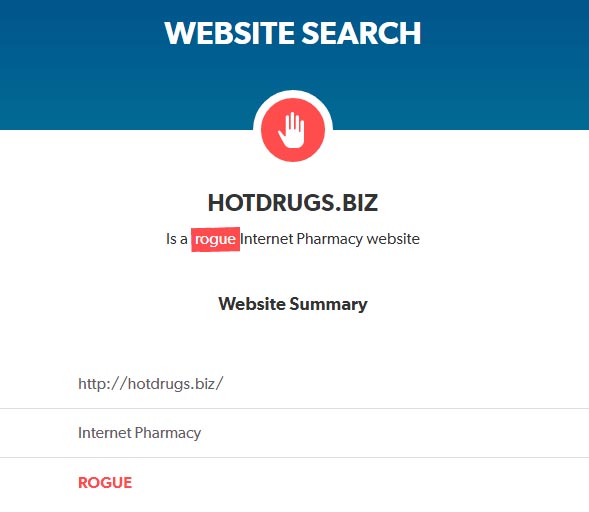
Task: Click the 'http://' prefix of the URL
Action: click(103, 384)
